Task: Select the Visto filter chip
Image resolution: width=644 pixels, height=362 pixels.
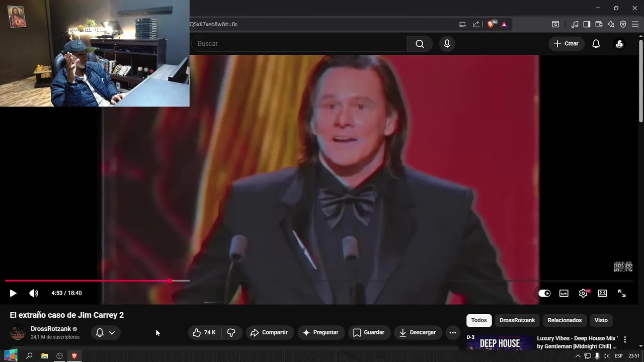Action: [x=601, y=320]
